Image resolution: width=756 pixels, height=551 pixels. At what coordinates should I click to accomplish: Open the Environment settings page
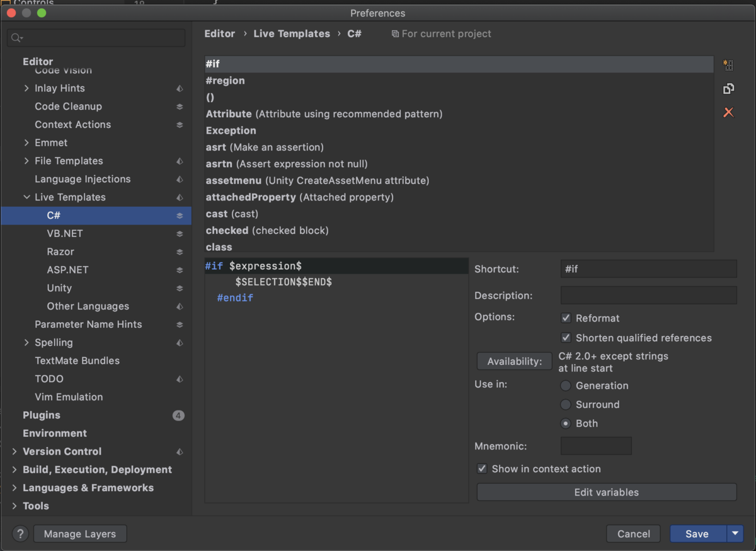coord(55,434)
